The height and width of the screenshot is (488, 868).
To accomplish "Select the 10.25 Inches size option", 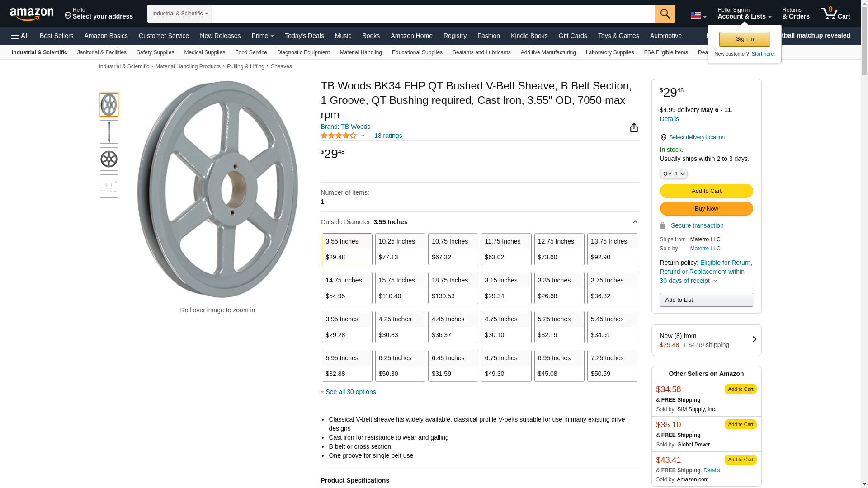I will [400, 249].
